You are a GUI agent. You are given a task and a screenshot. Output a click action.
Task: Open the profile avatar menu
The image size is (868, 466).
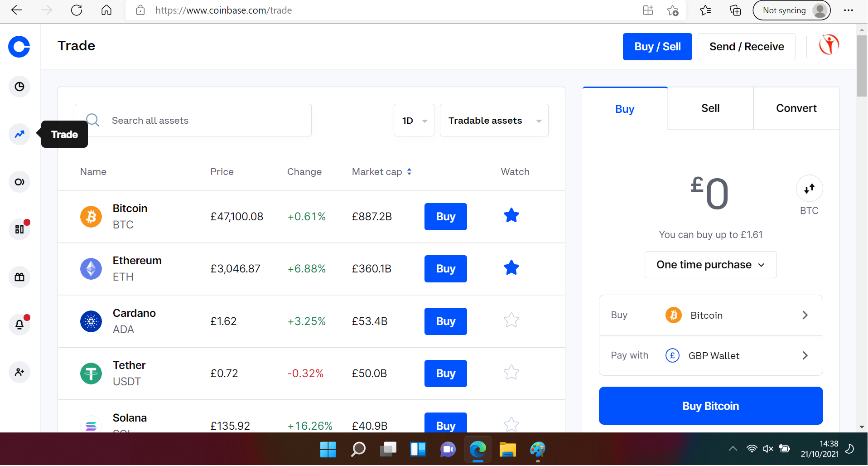point(829,45)
